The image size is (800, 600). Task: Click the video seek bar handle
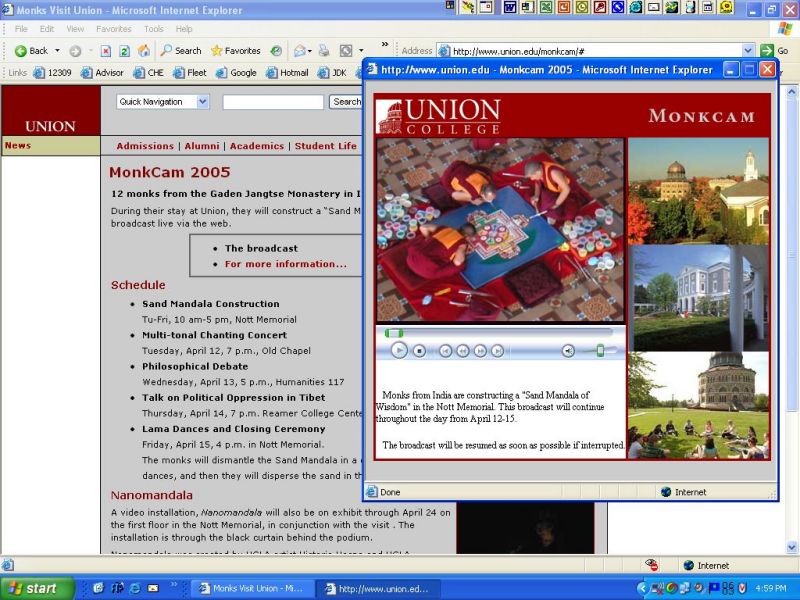pyautogui.click(x=395, y=333)
